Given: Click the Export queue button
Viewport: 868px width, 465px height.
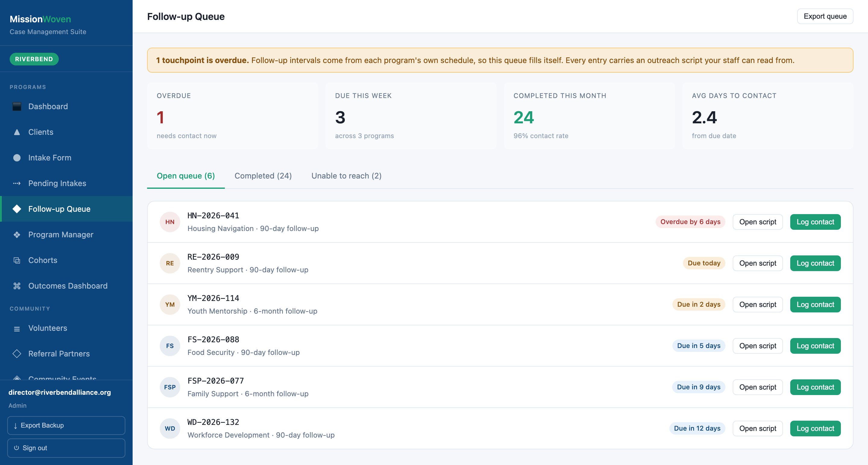Looking at the screenshot, I should click(x=825, y=16).
